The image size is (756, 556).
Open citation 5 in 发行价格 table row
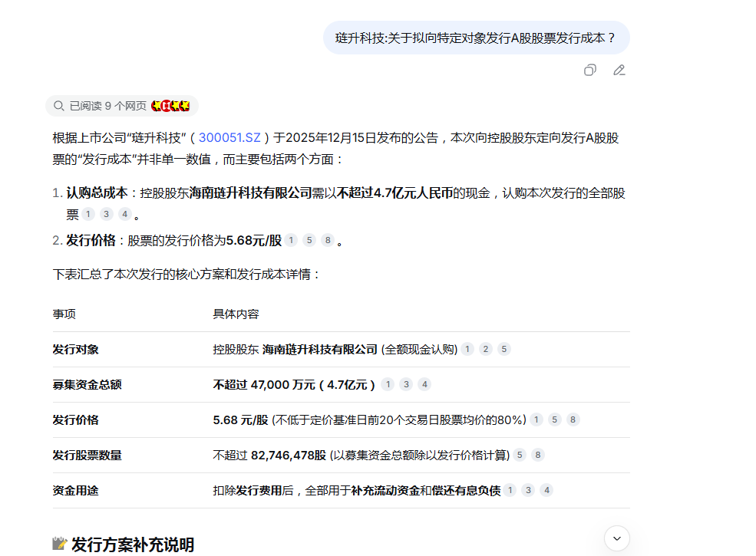554,419
